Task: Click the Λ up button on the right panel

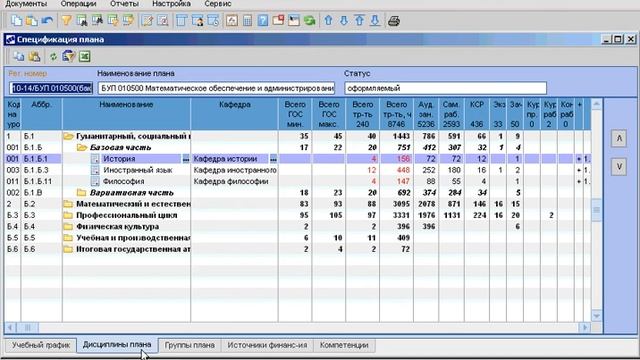Action: tap(619, 139)
